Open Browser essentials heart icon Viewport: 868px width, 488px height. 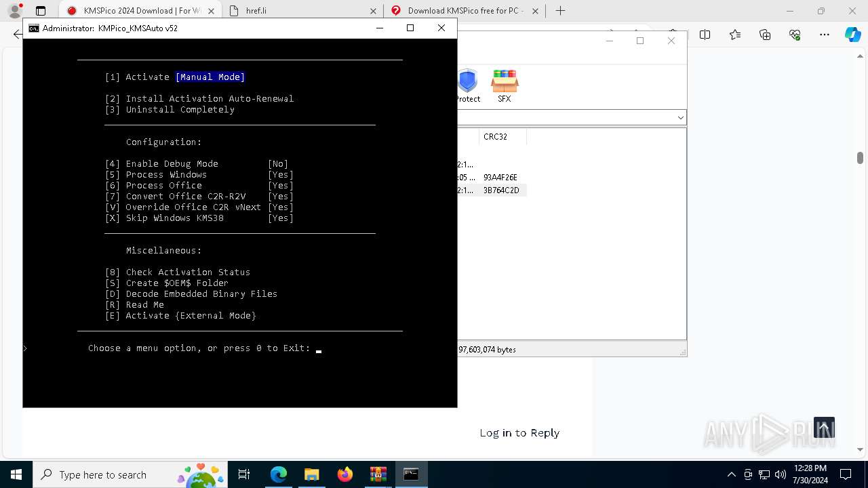click(795, 35)
